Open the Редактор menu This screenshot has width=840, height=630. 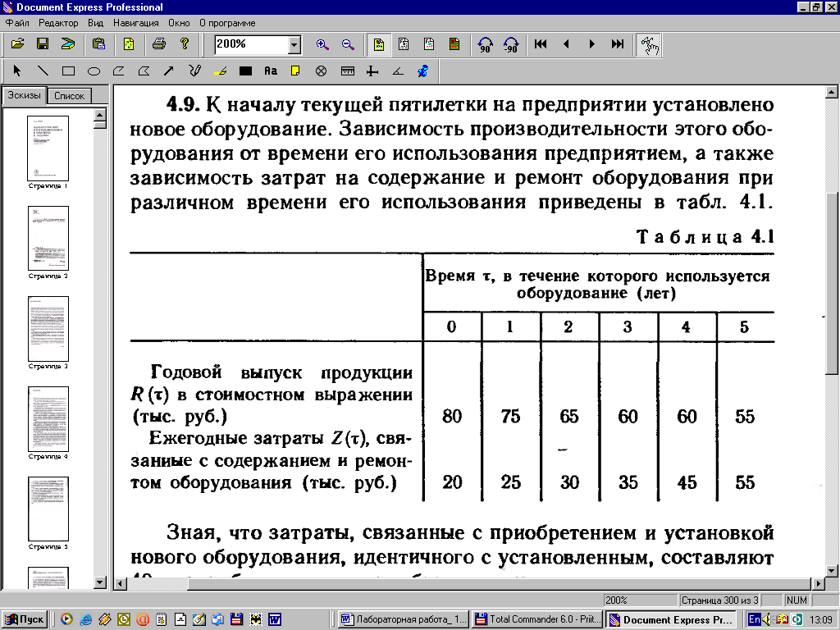point(58,23)
